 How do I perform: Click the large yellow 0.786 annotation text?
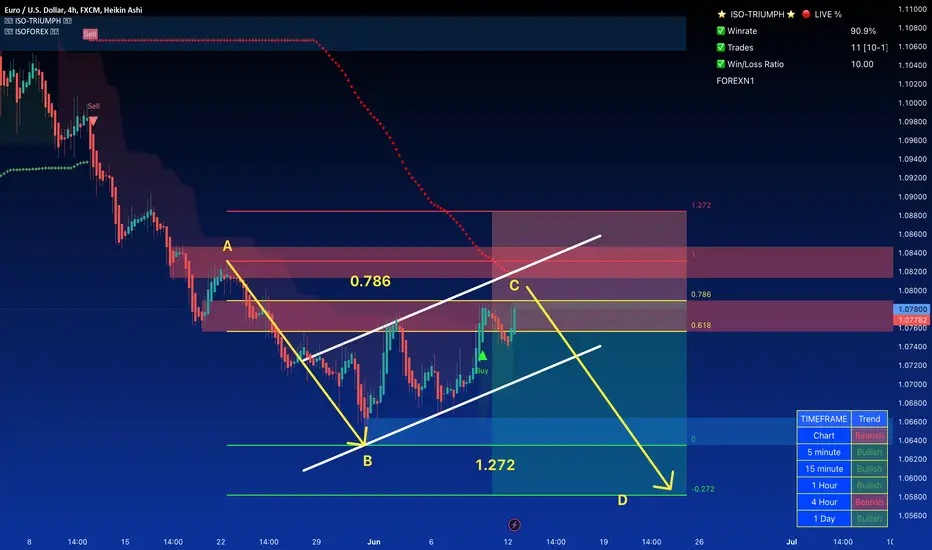pyautogui.click(x=370, y=281)
